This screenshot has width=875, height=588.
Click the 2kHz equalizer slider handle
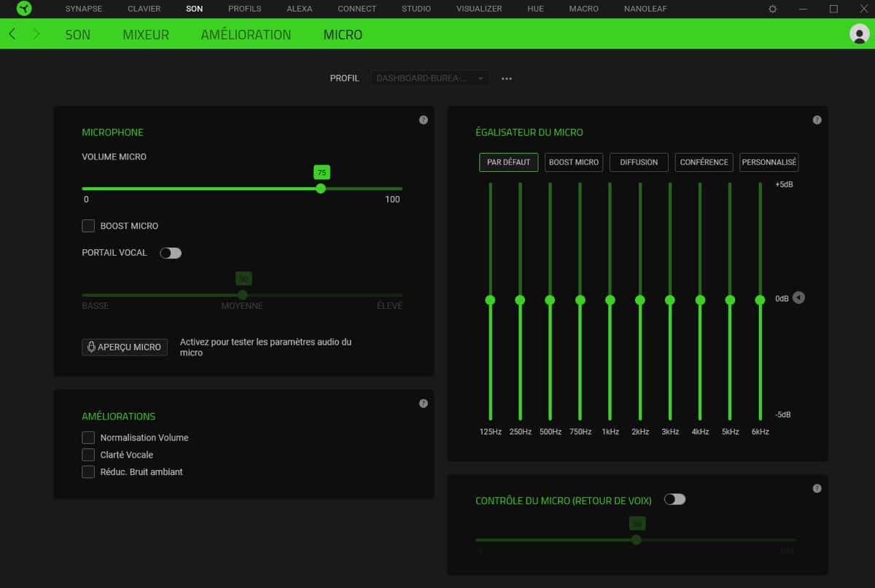[640, 299]
